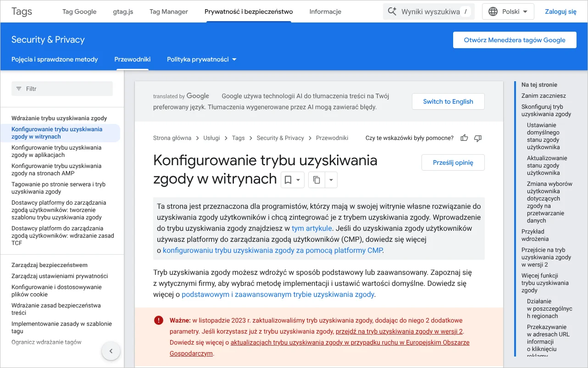The height and width of the screenshot is (368, 588).
Task: Click the bookmark icon beside the page title
Action: tap(288, 180)
